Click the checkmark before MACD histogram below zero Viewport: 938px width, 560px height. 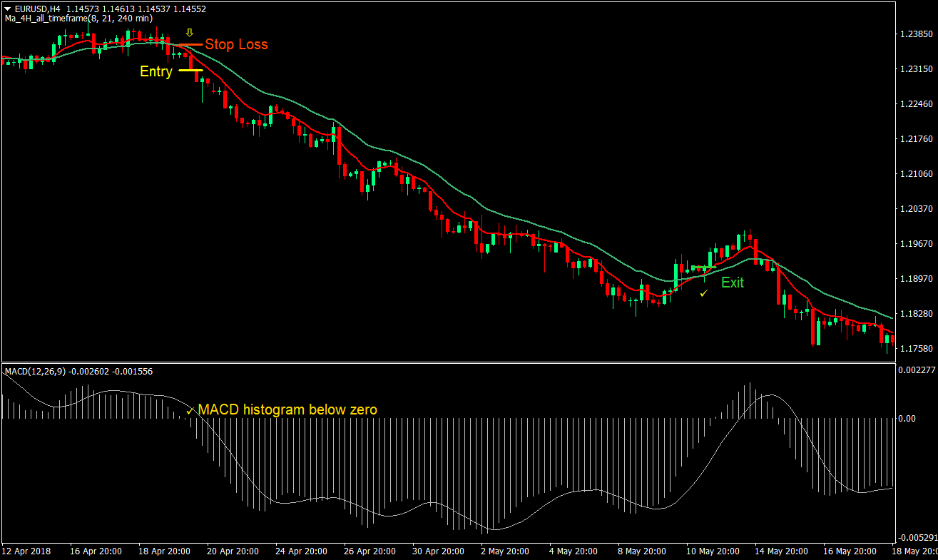point(190,411)
